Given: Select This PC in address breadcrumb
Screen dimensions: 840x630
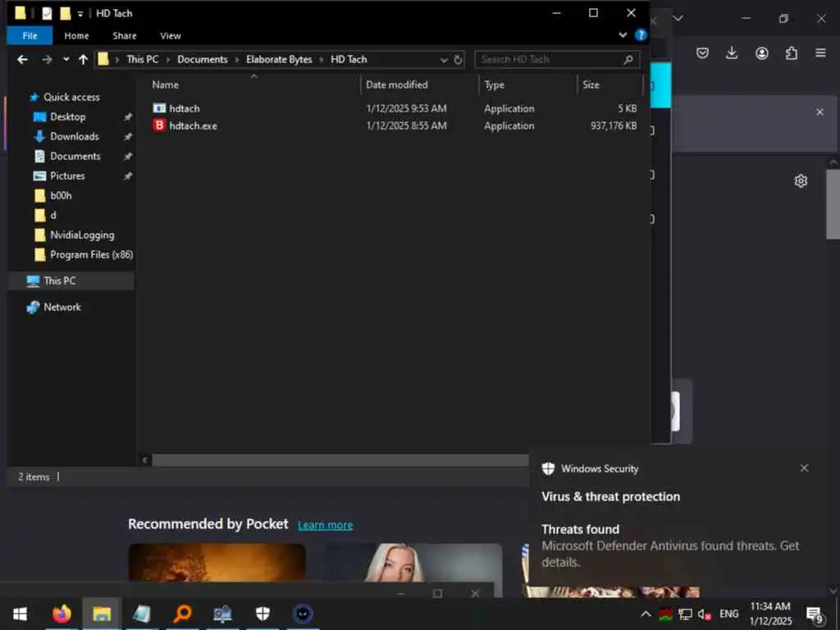Looking at the screenshot, I should coord(143,59).
